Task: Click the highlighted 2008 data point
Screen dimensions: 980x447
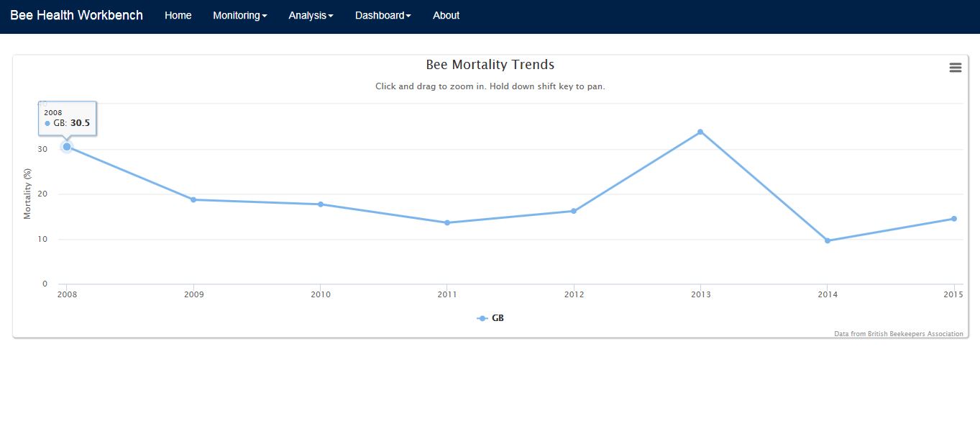Action: 67,147
